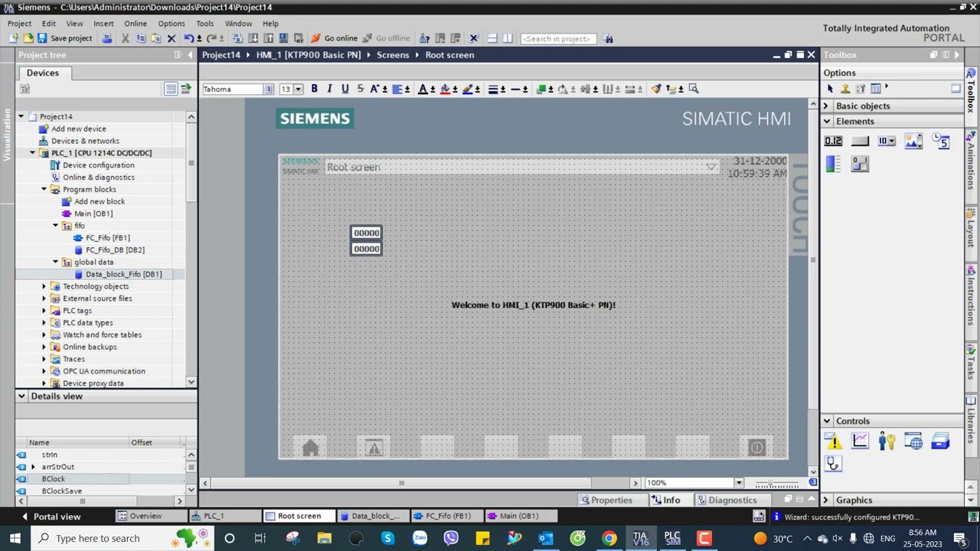Viewport: 980px width, 551px height.
Task: Click the Search in project field
Action: pos(558,39)
